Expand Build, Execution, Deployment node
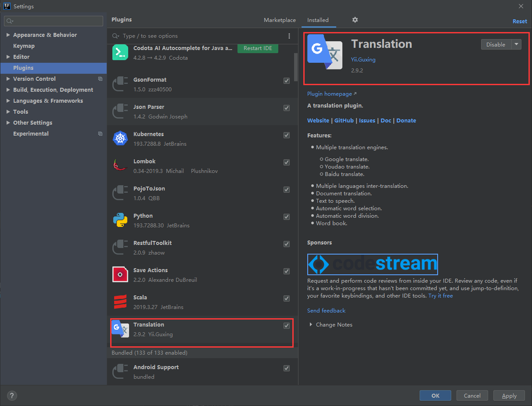The width and height of the screenshot is (532, 406). [x=8, y=90]
